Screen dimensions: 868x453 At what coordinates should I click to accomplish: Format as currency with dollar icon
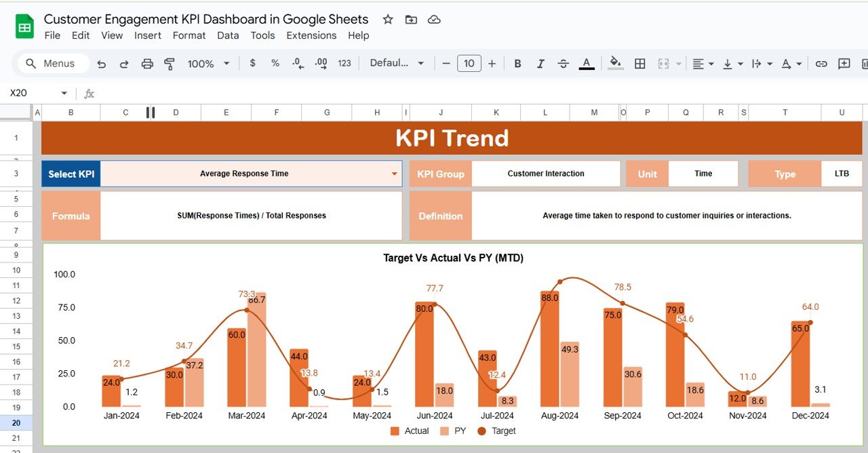(253, 63)
